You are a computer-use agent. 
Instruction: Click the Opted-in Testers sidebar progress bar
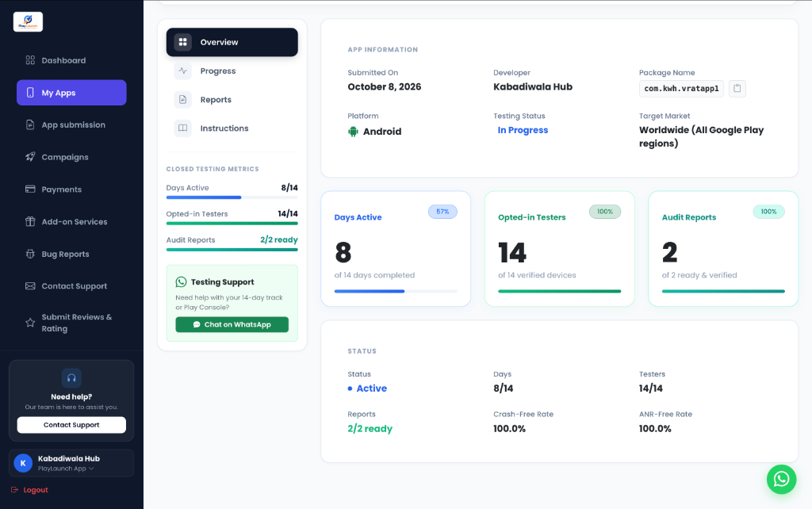(232, 223)
